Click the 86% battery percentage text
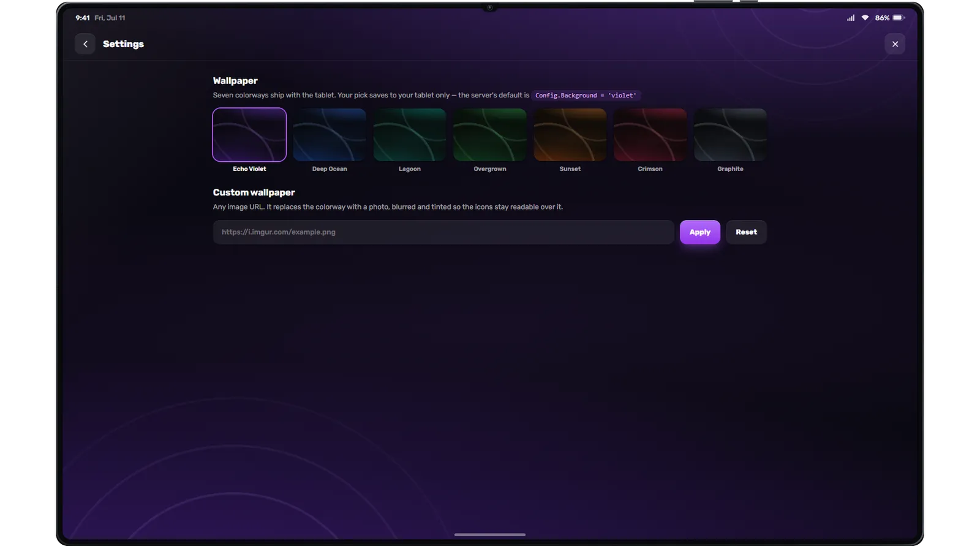The width and height of the screenshot is (980, 546). tap(882, 18)
